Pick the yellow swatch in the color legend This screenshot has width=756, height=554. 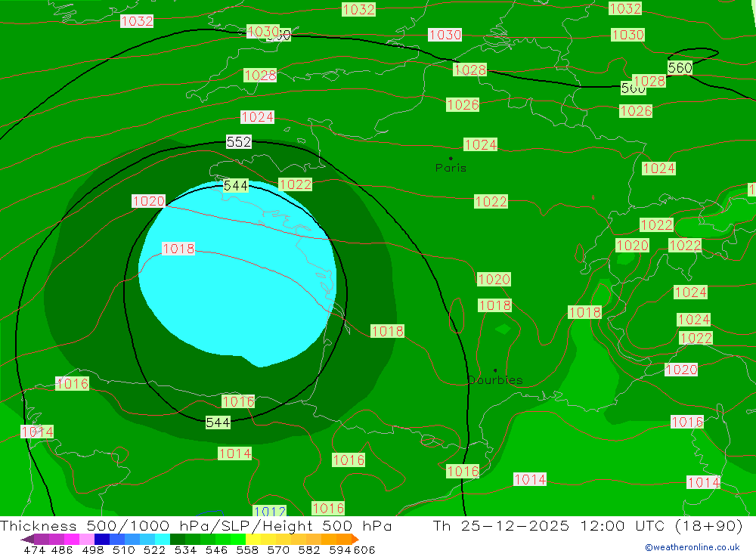pyautogui.click(x=253, y=539)
